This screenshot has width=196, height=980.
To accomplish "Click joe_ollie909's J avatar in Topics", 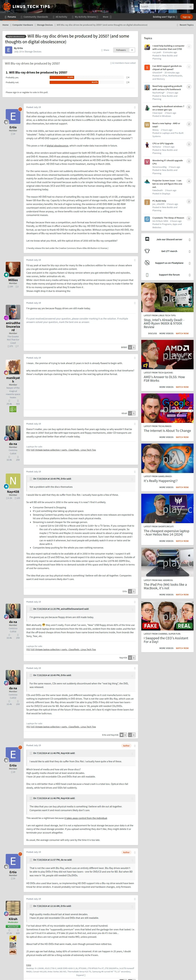I will [x=147, y=202].
